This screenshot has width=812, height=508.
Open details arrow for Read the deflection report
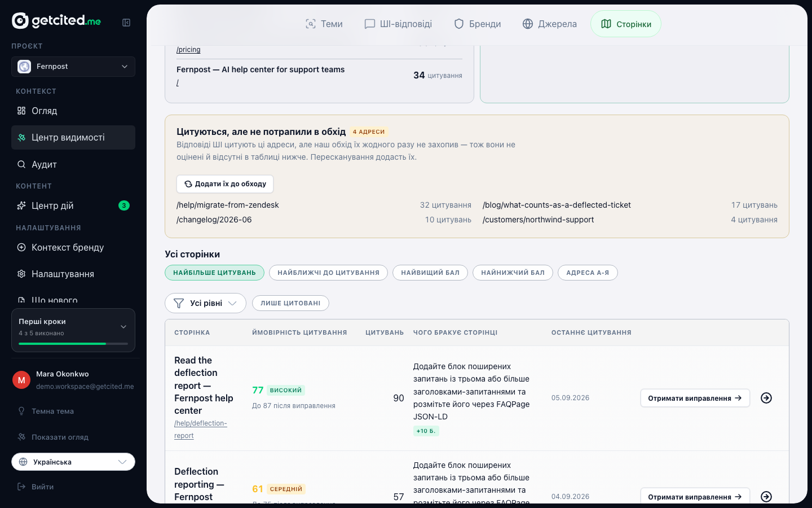[x=766, y=398]
